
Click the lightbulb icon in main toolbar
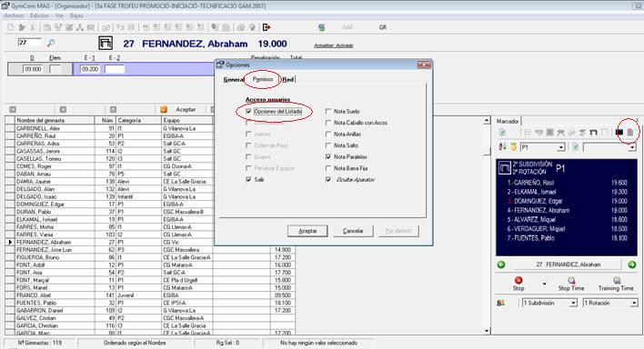click(x=252, y=27)
